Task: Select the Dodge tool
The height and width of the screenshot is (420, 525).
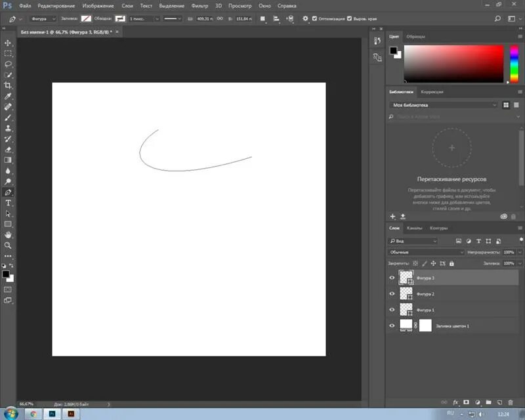Action: pos(8,182)
